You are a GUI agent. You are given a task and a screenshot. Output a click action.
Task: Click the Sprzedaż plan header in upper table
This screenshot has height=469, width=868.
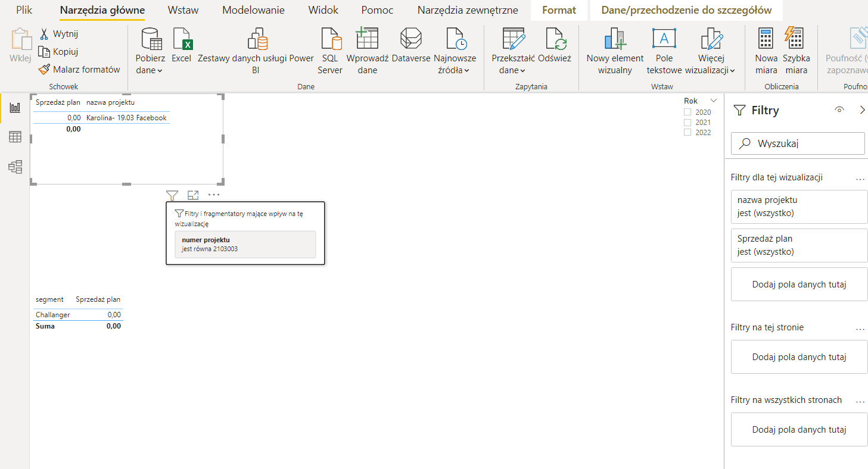58,102
